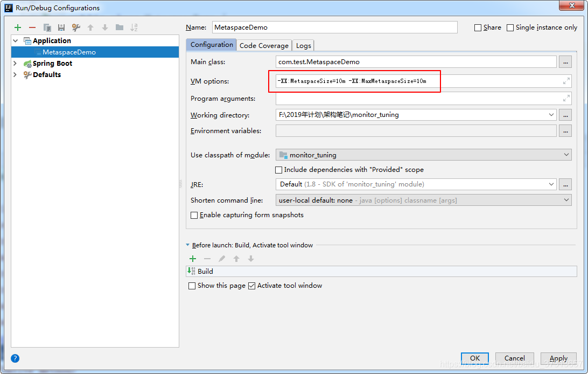588x374 pixels.
Task: Uncheck Activate tool window
Action: pos(251,286)
